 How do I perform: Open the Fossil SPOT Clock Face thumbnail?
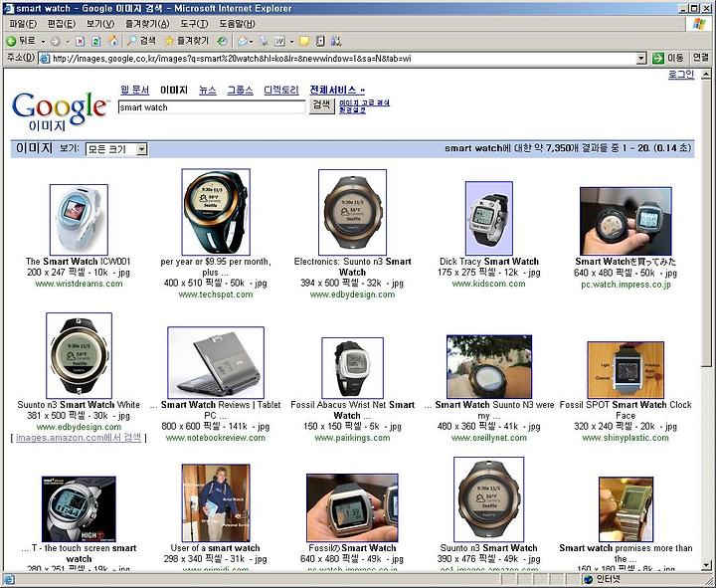tap(626, 370)
